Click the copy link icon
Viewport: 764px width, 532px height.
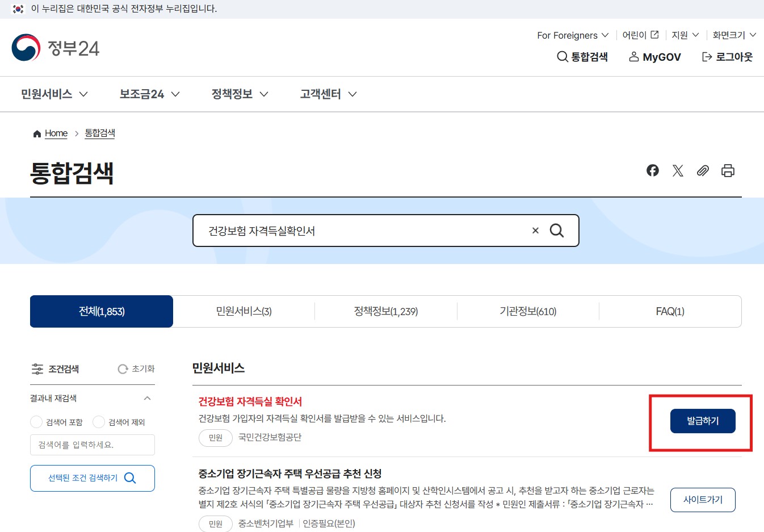click(703, 170)
